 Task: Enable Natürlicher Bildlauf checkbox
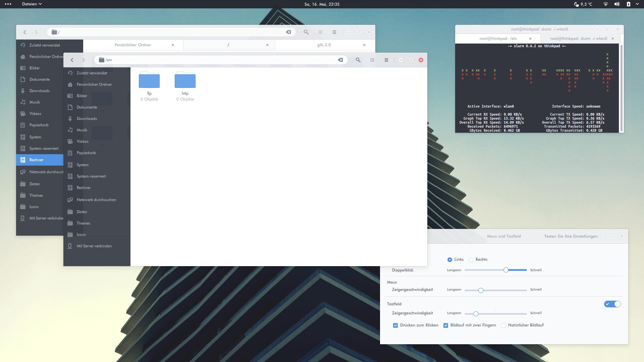coord(503,325)
